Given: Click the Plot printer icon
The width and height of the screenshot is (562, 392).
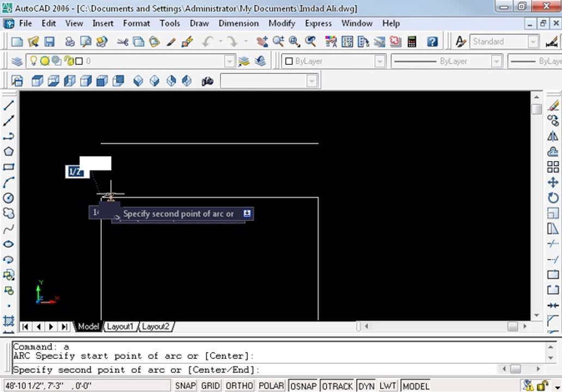Looking at the screenshot, I should 70,41.
